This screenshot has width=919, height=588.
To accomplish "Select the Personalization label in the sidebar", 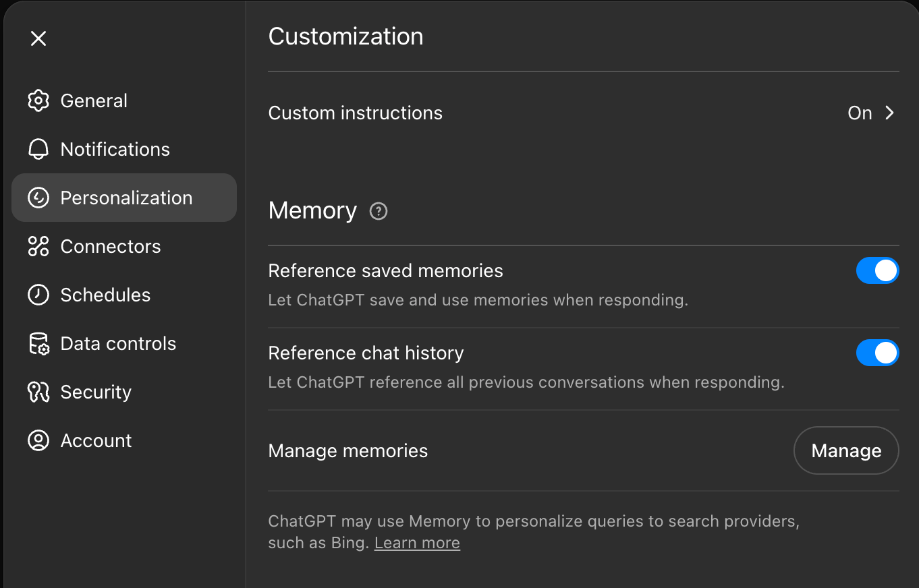I will pyautogui.click(x=126, y=198).
